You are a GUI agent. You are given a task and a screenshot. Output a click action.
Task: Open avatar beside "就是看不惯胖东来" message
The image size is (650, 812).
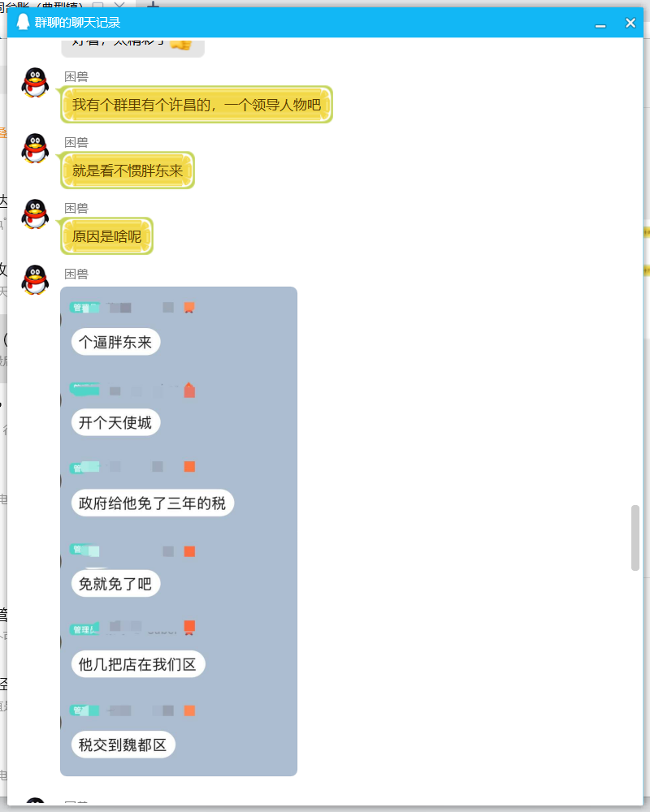(x=35, y=148)
